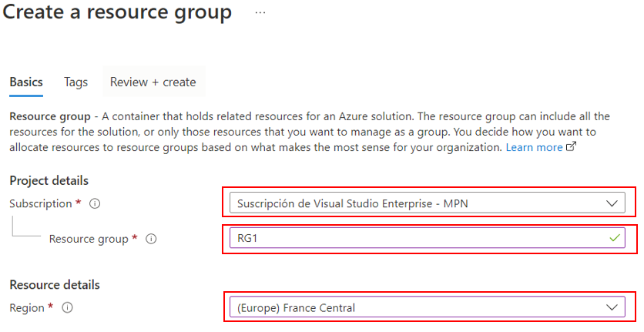The height and width of the screenshot is (332, 644).
Task: Click the Project details section heading
Action: (49, 180)
